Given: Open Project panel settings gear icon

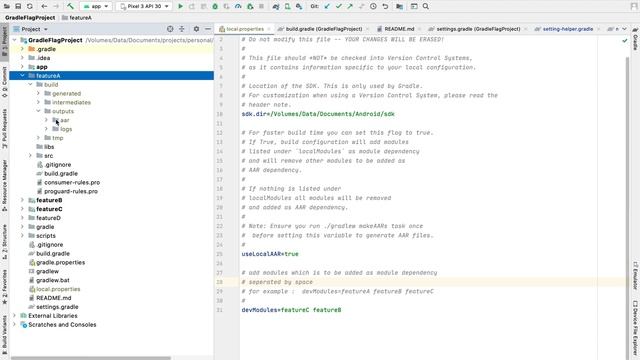Looking at the screenshot, I should [196, 29].
